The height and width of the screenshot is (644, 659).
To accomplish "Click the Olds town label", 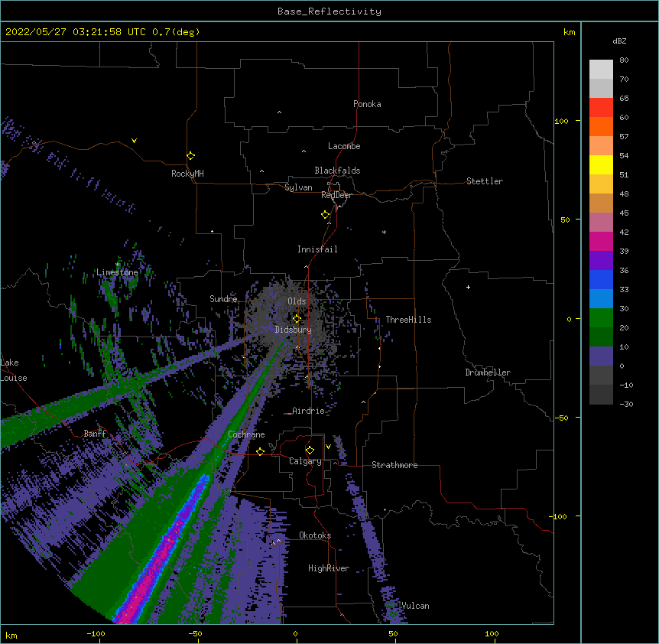I will (297, 301).
